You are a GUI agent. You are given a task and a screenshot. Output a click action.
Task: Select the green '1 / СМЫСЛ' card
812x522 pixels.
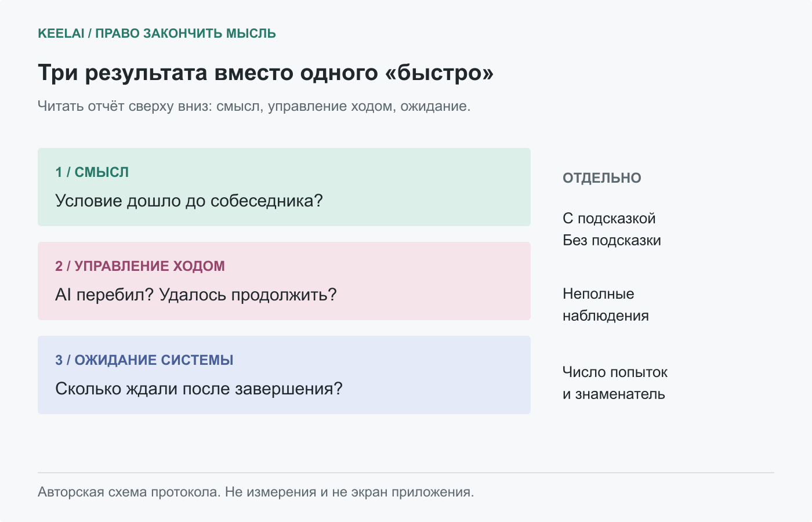284,187
